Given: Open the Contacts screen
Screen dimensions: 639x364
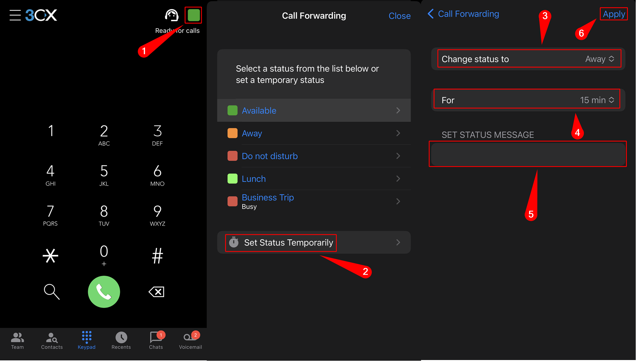Looking at the screenshot, I should point(52,340).
